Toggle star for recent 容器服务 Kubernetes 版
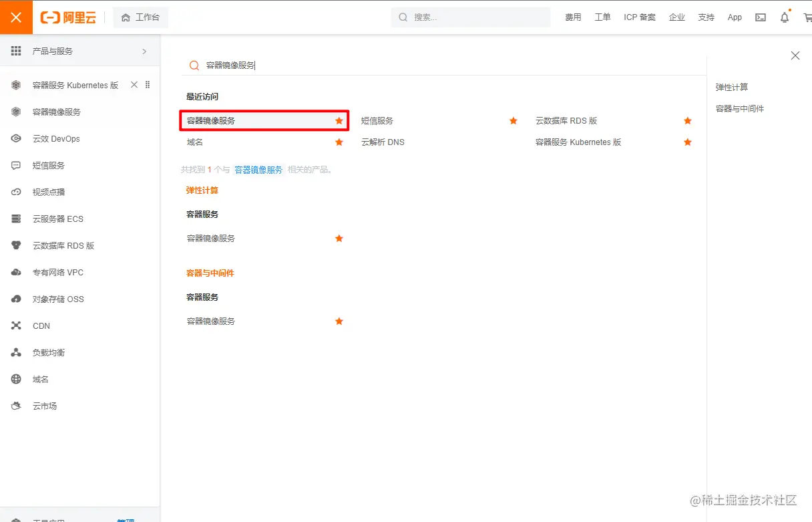Image resolution: width=812 pixels, height=522 pixels. [x=688, y=142]
